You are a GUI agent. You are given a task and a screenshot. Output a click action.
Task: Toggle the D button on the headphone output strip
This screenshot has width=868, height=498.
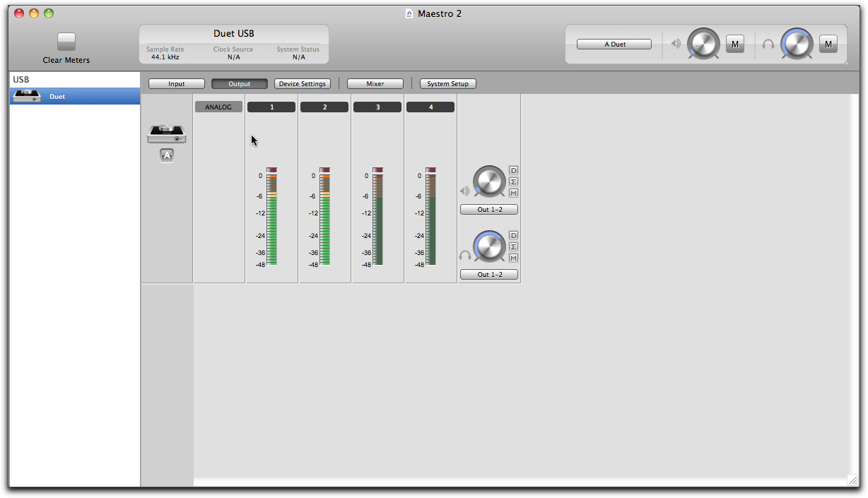tap(514, 235)
